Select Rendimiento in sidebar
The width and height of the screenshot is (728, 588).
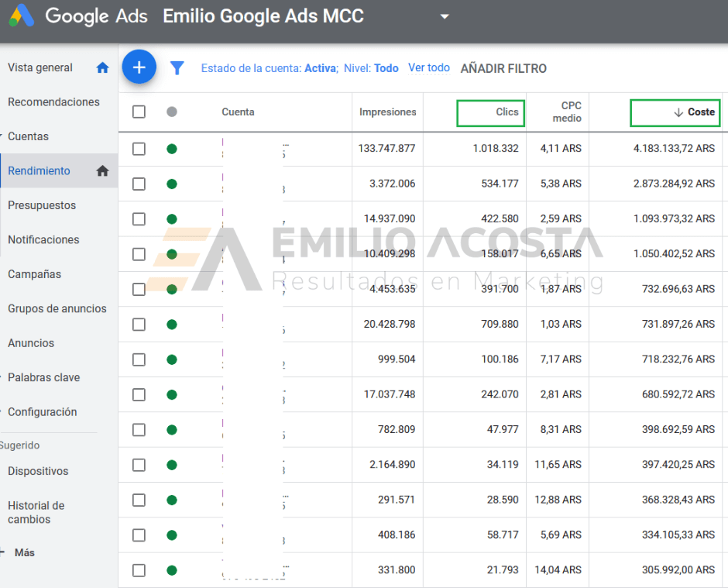coord(39,171)
